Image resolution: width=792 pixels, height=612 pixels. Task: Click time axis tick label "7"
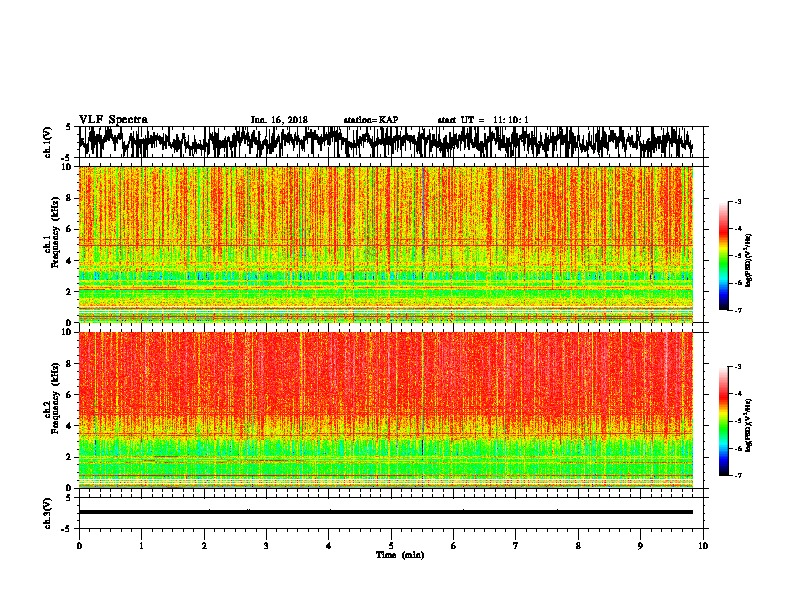click(x=516, y=546)
